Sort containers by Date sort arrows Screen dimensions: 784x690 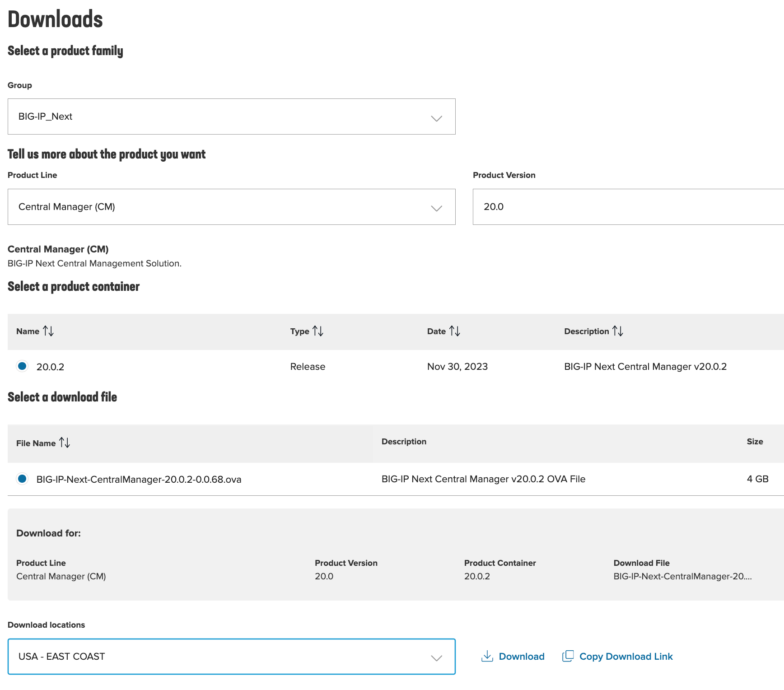click(x=455, y=331)
